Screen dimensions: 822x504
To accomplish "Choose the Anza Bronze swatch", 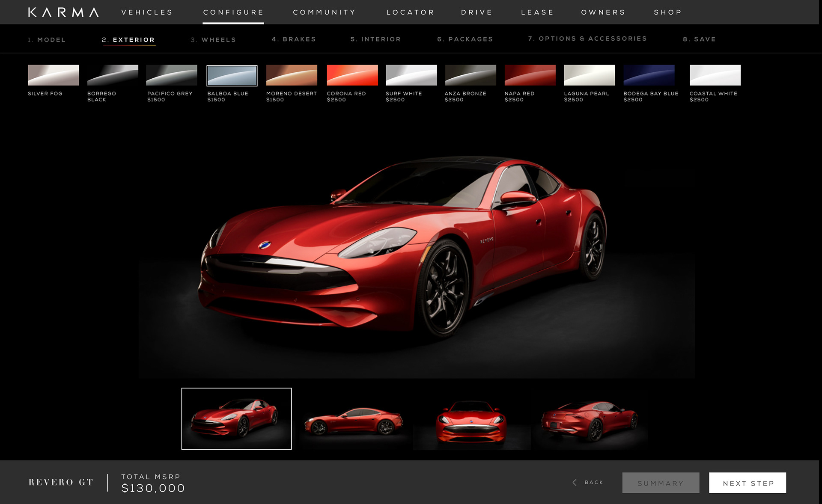I will pos(471,75).
